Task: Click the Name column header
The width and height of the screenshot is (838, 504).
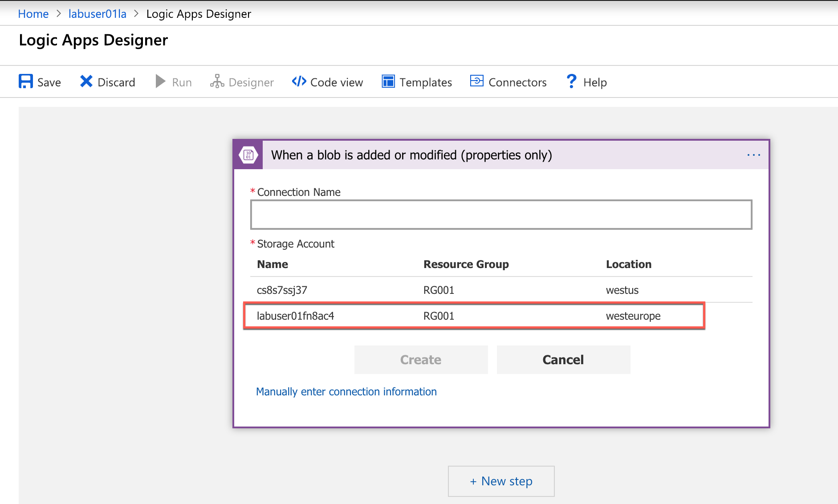Action: tap(273, 264)
